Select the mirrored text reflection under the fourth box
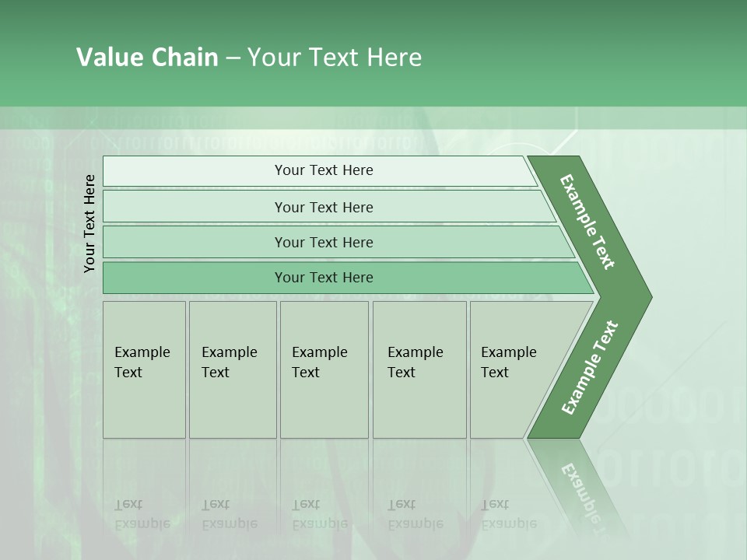The width and height of the screenshot is (747, 560). 415,514
